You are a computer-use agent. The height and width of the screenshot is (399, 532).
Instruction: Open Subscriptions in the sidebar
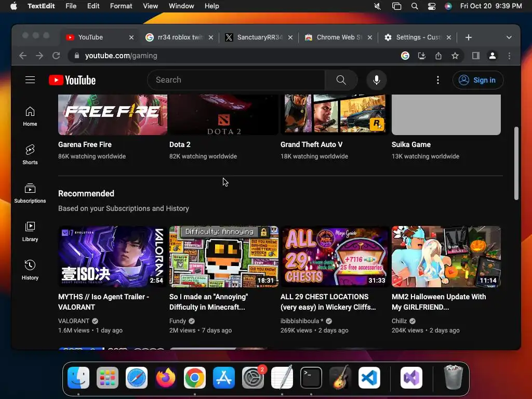pos(30,193)
